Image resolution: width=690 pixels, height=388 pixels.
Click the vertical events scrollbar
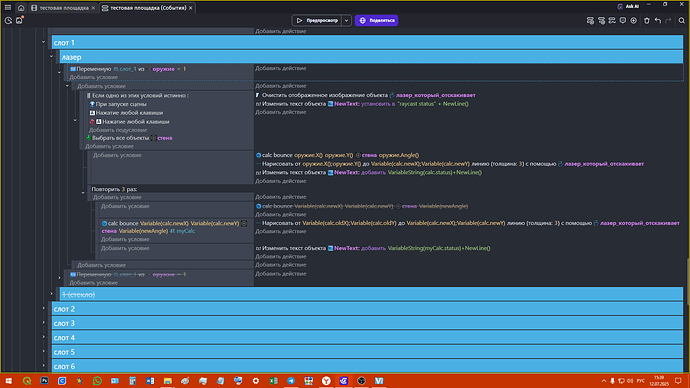point(688,282)
